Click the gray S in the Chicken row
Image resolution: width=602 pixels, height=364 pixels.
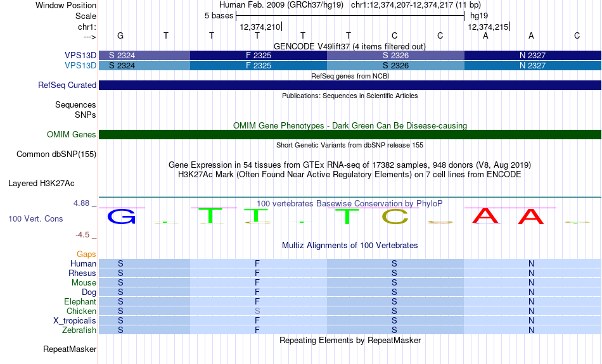pos(257,311)
